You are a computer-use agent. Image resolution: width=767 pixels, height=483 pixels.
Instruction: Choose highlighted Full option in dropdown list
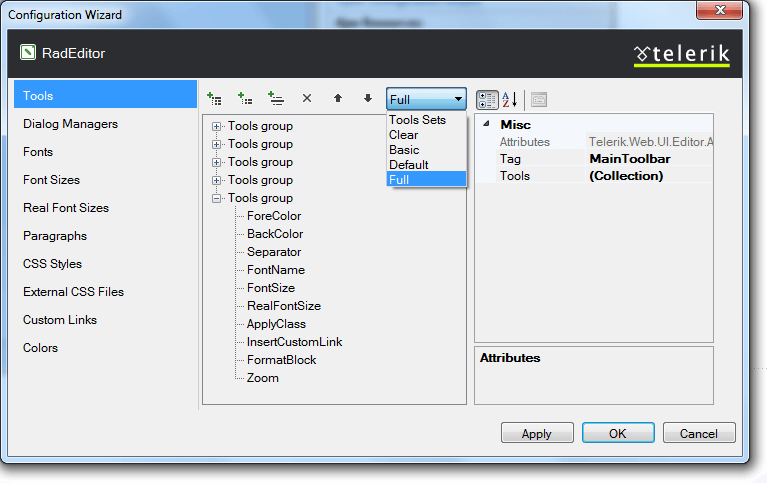(426, 180)
